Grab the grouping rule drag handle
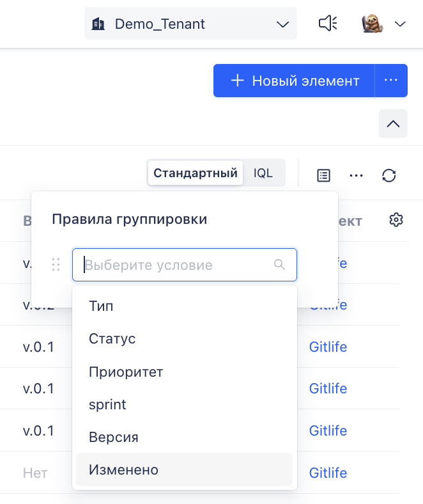This screenshot has width=423, height=504. point(56,265)
